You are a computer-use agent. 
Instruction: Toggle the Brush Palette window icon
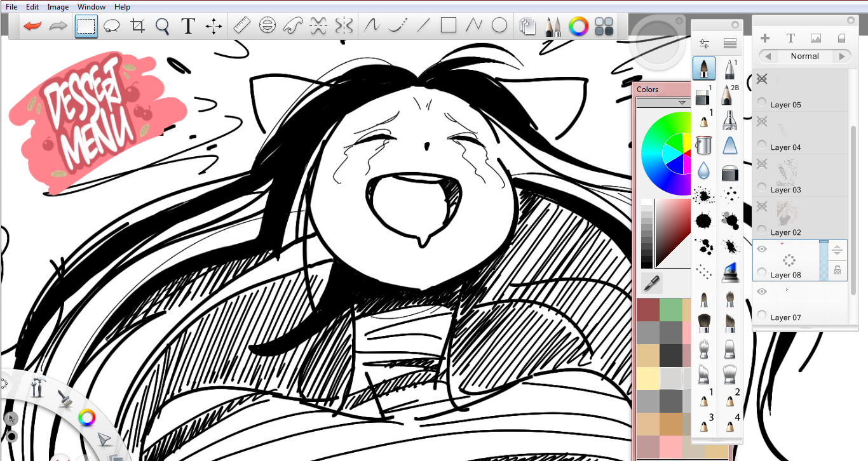click(553, 26)
